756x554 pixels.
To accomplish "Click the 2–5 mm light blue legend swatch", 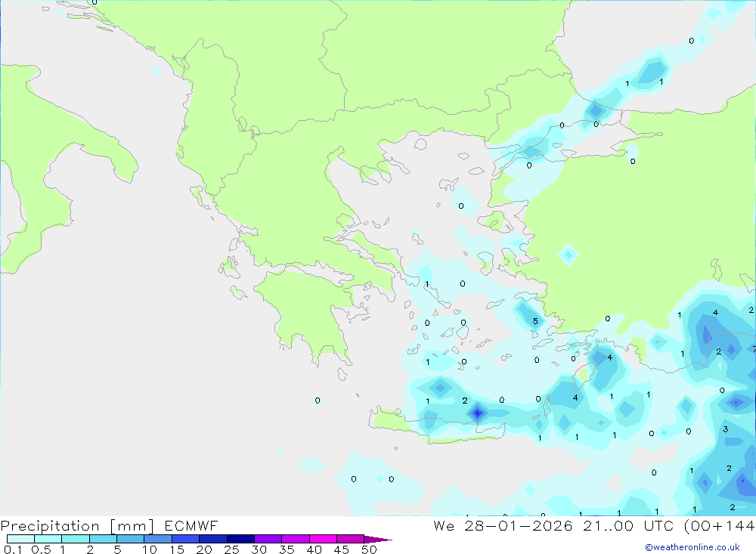I will point(103,539).
